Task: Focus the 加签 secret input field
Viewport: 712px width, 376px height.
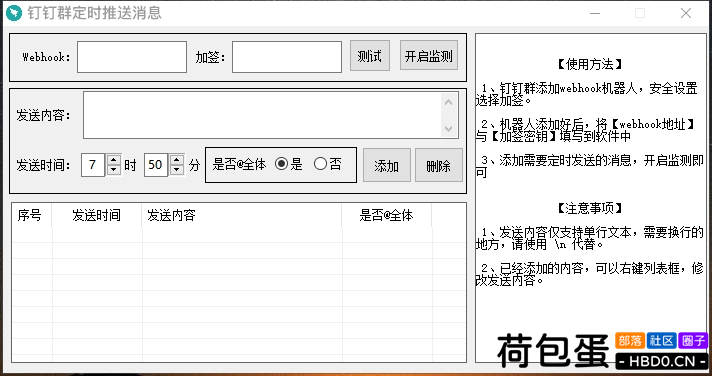Action: pyautogui.click(x=287, y=57)
